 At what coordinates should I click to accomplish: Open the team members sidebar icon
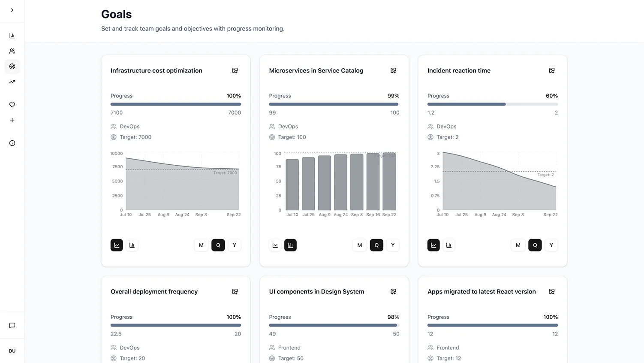click(12, 51)
